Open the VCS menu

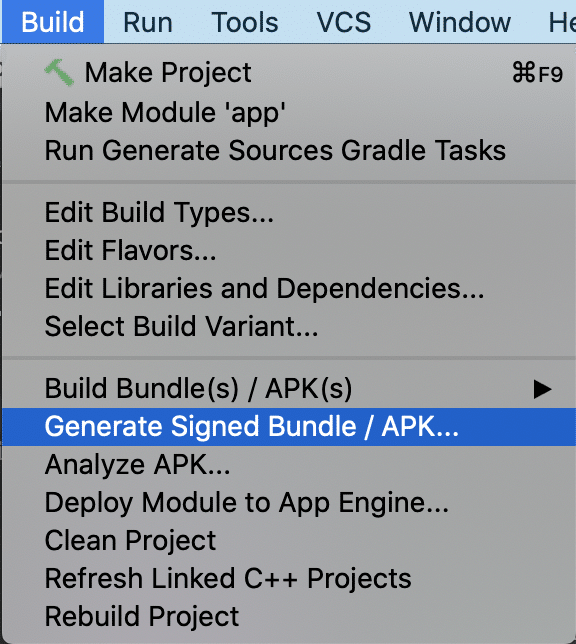pyautogui.click(x=343, y=22)
